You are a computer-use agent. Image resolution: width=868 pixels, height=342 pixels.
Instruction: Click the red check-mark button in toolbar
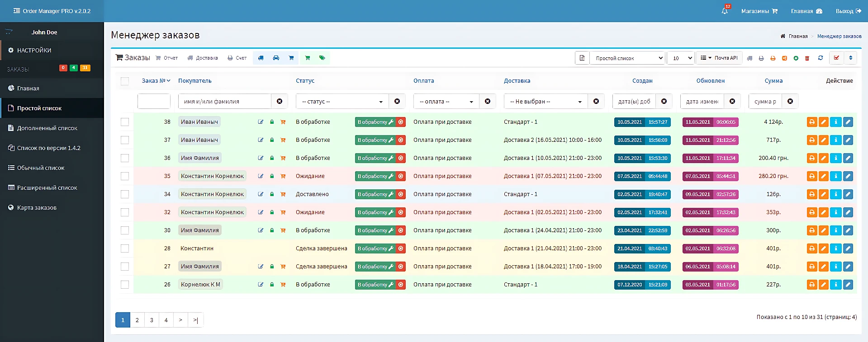click(x=836, y=58)
